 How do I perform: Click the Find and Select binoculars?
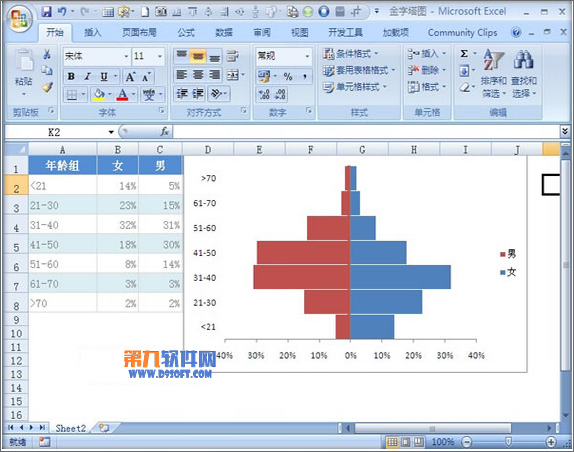[524, 73]
